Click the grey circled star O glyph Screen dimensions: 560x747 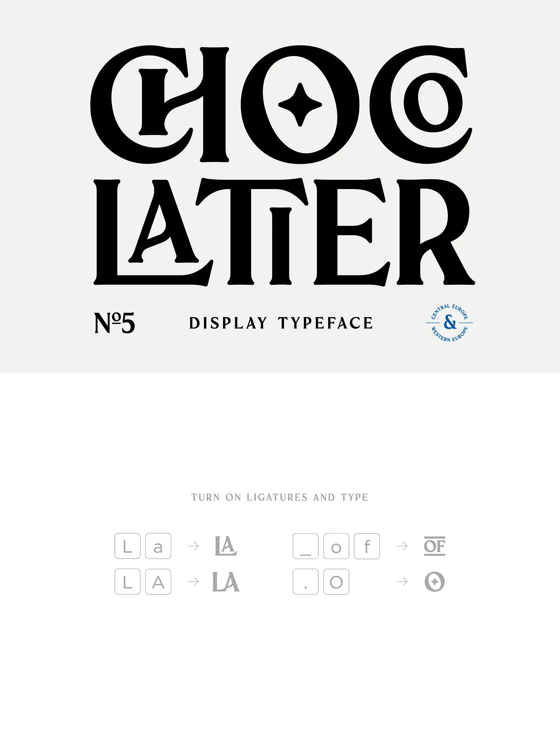pos(434,582)
